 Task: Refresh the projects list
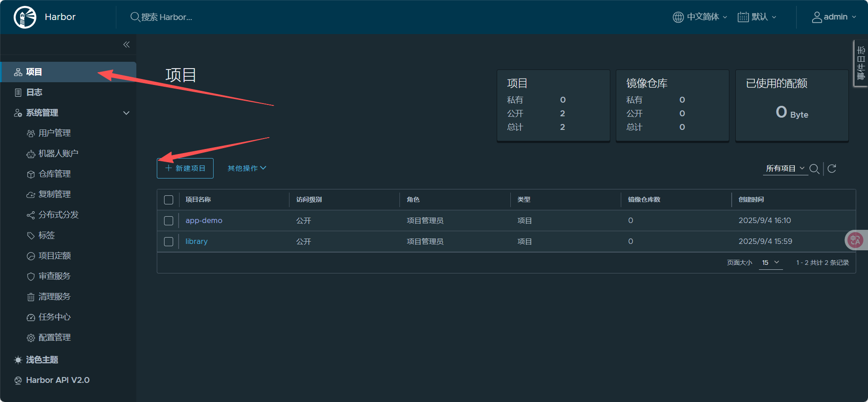832,169
